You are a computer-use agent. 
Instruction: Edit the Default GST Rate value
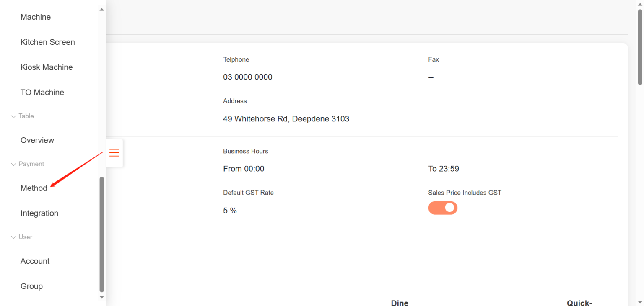(230, 210)
